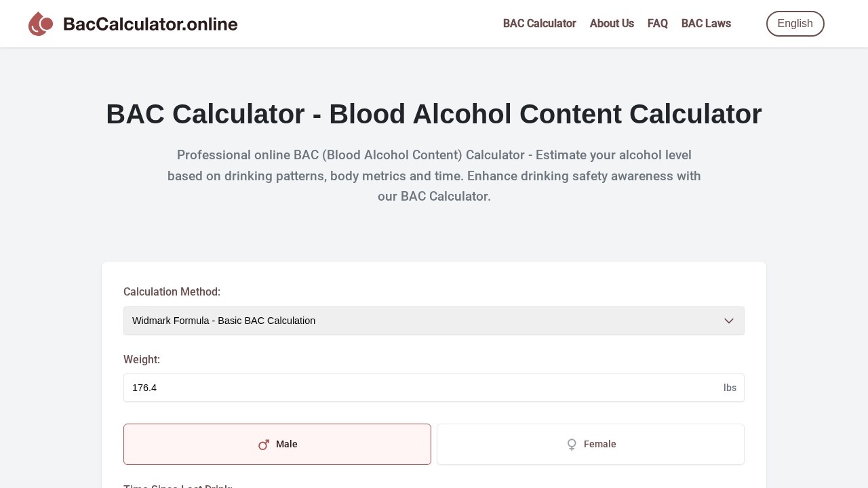Click the male symbol icon
The height and width of the screenshot is (488, 868).
(x=264, y=445)
